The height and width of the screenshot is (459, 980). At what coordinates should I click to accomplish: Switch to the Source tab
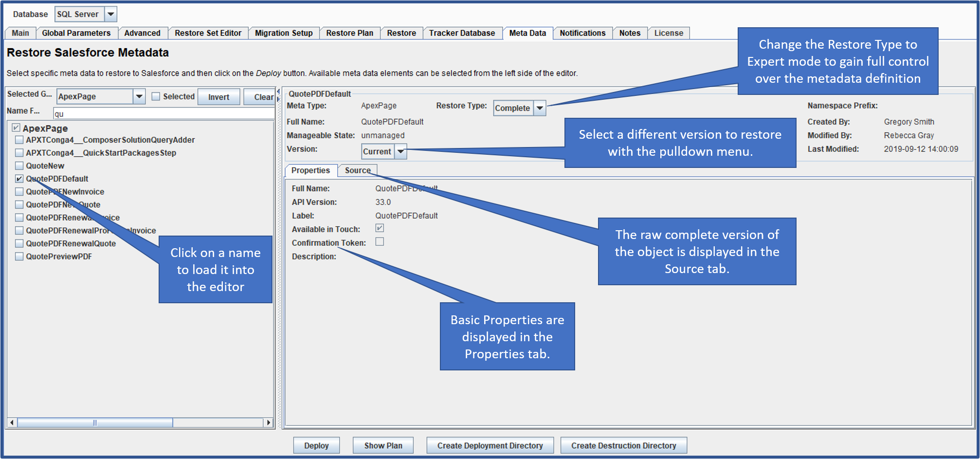(358, 170)
